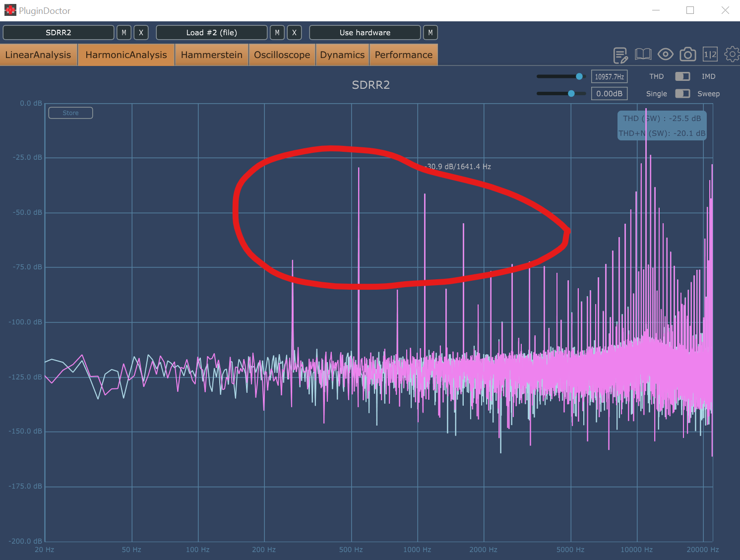The height and width of the screenshot is (560, 740).
Task: Toggle the THD/IMD switch
Action: coord(682,76)
